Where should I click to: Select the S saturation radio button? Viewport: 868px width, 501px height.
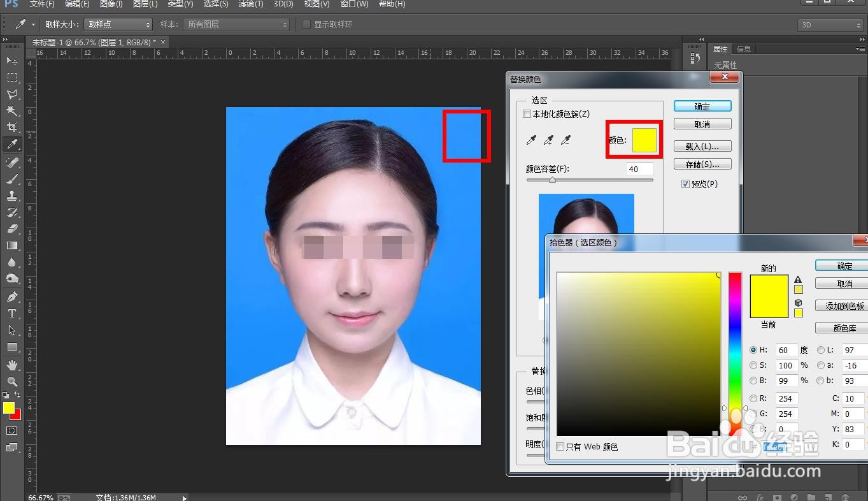click(x=754, y=365)
